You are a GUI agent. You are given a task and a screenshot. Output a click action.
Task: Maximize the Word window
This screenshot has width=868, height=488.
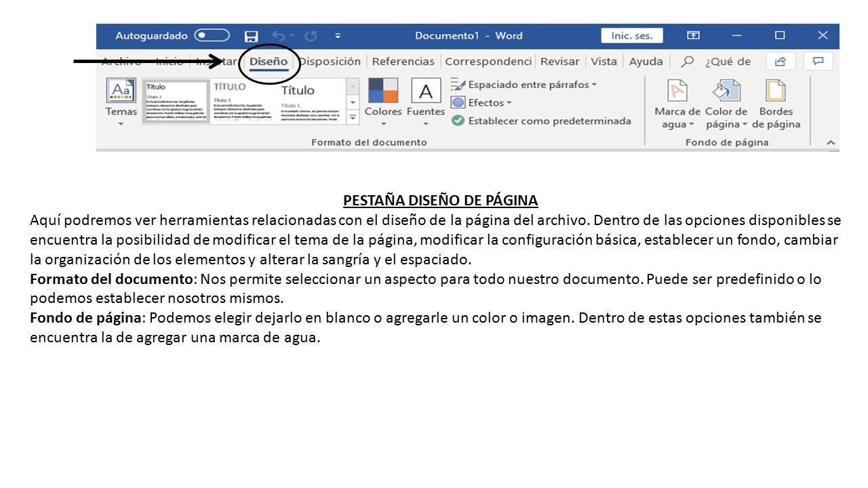[780, 35]
